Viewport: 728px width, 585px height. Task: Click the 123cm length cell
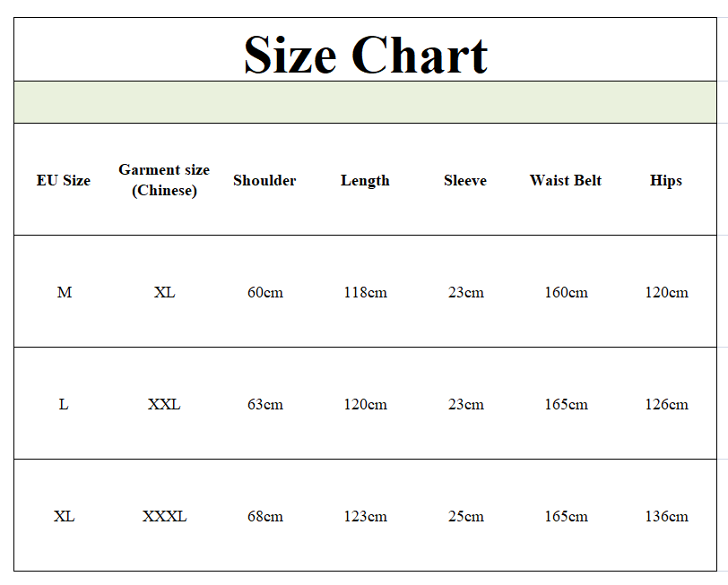366,516
